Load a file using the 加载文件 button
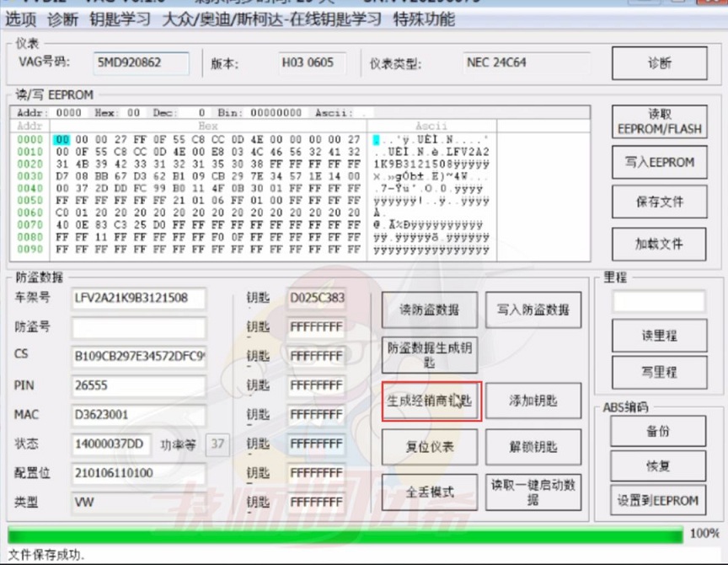728x565 pixels. coord(659,244)
